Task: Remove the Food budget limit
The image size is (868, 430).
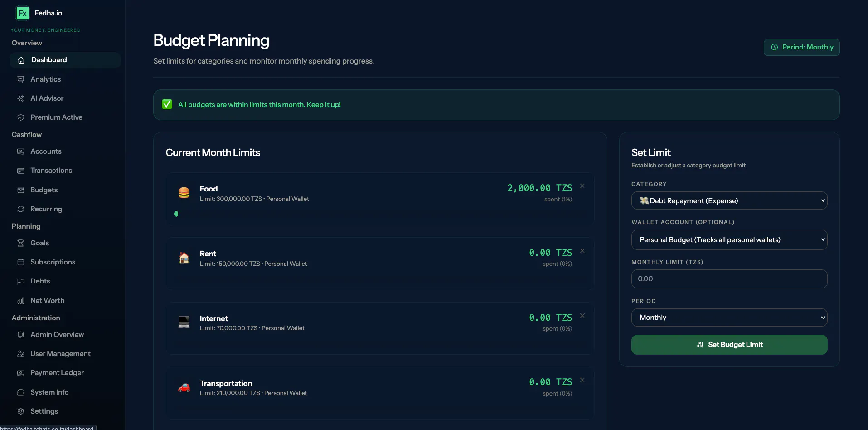Action: coord(582,186)
